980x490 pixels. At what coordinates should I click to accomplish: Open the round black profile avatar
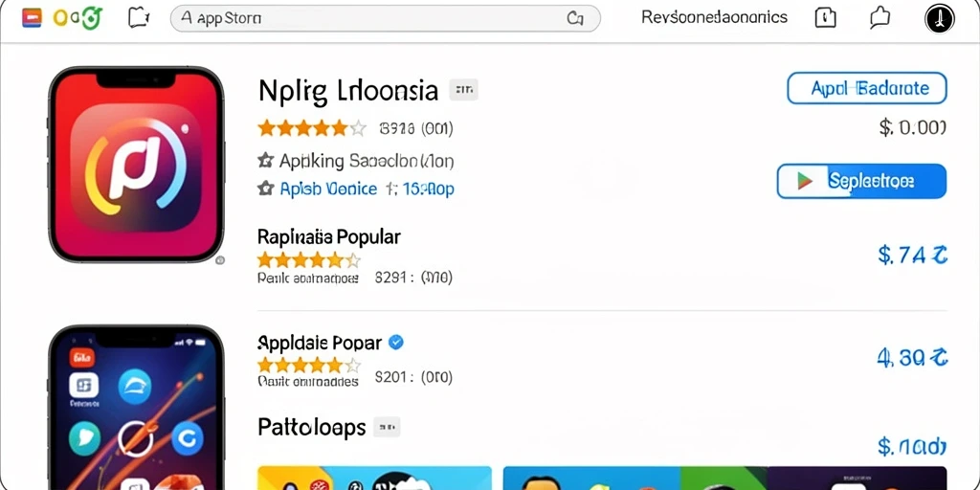940,18
